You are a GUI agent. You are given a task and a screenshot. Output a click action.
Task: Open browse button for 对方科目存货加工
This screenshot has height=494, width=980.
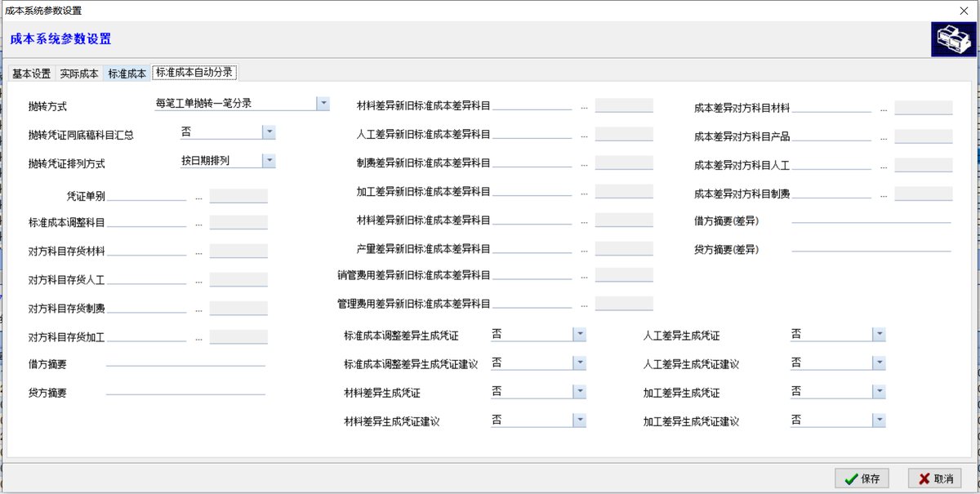pyautogui.click(x=198, y=338)
